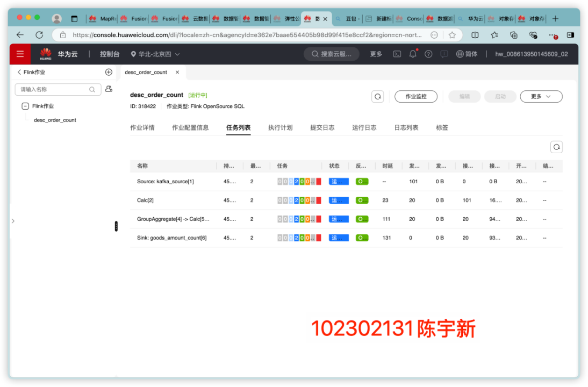Select desc_order_count in job tree
The height and width of the screenshot is (387, 588).
pos(55,120)
